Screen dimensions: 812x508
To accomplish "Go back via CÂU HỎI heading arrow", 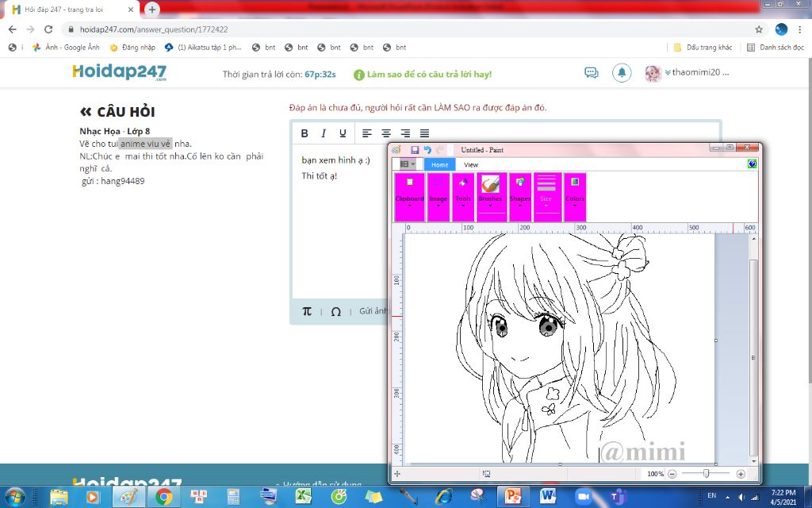I will [x=86, y=111].
